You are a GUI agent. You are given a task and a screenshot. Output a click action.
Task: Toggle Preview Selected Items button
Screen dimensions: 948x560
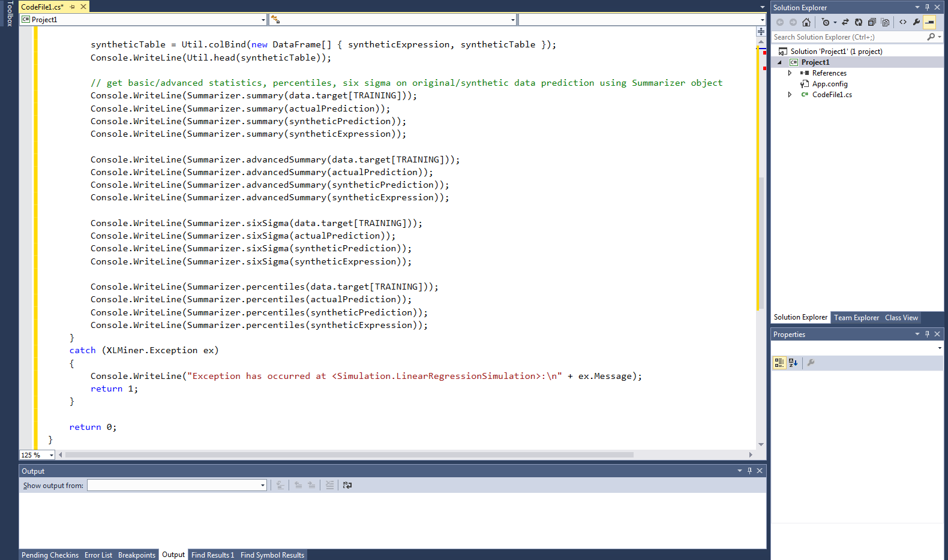tap(929, 22)
